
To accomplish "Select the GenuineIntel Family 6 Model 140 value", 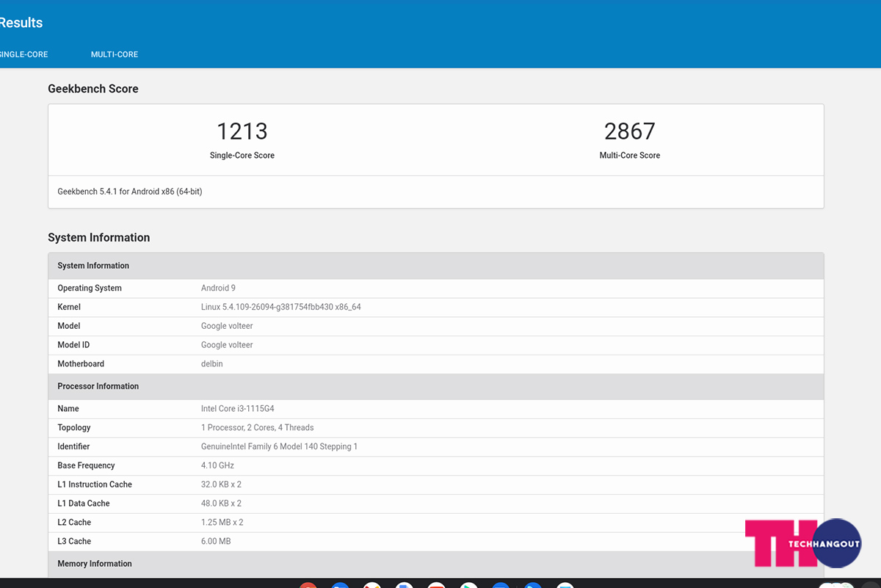I will (280, 447).
